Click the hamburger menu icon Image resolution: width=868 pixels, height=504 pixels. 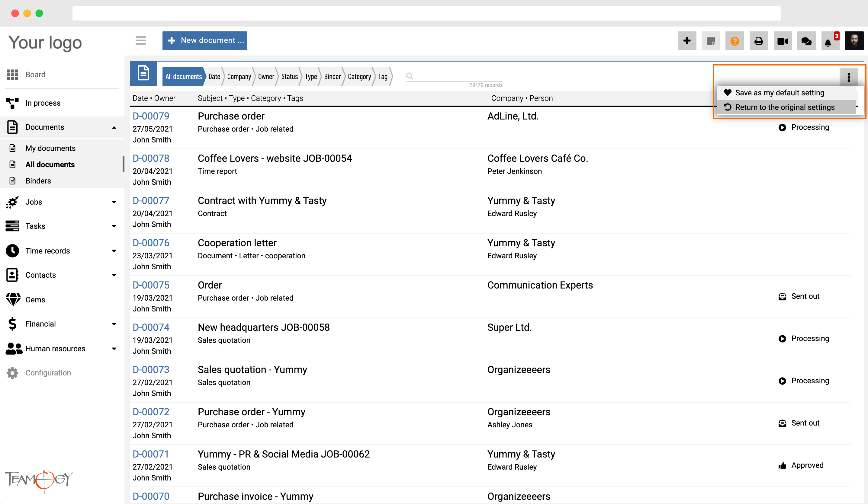click(x=140, y=41)
